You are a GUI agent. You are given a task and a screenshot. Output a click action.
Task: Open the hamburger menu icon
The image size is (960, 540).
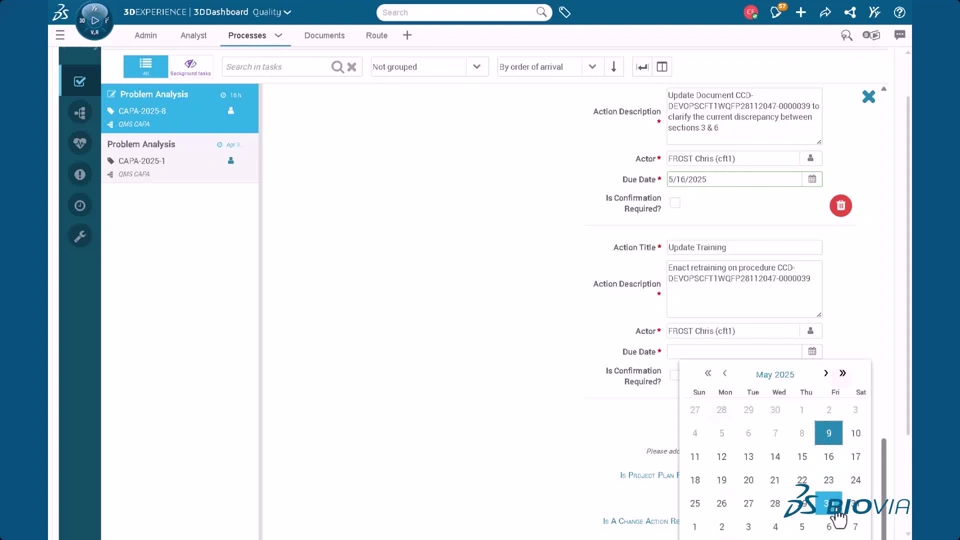[x=60, y=35]
